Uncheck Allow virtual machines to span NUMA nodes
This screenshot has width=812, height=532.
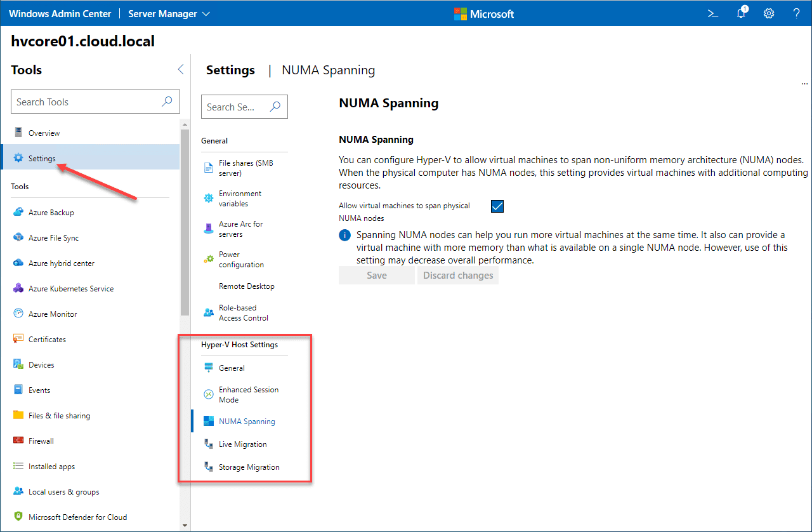click(497, 206)
